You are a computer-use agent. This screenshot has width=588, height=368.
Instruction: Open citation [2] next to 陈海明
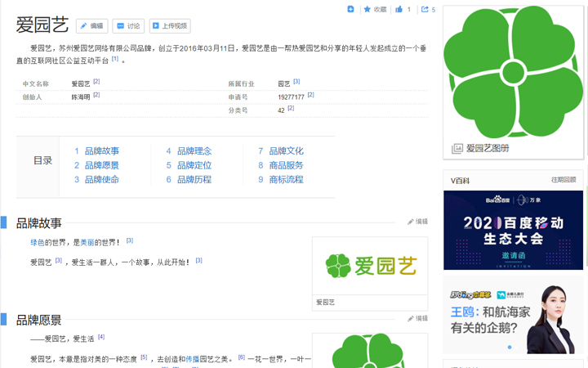(96, 95)
